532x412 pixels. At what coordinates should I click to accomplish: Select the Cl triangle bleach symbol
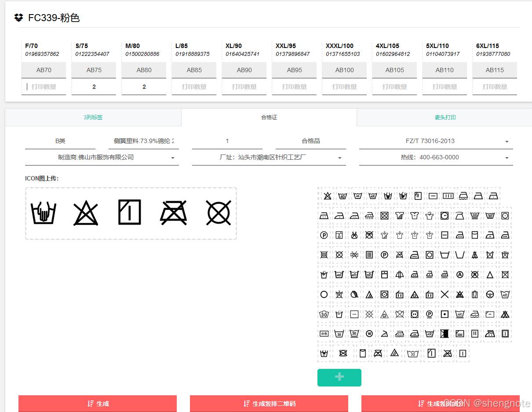[x=384, y=314]
